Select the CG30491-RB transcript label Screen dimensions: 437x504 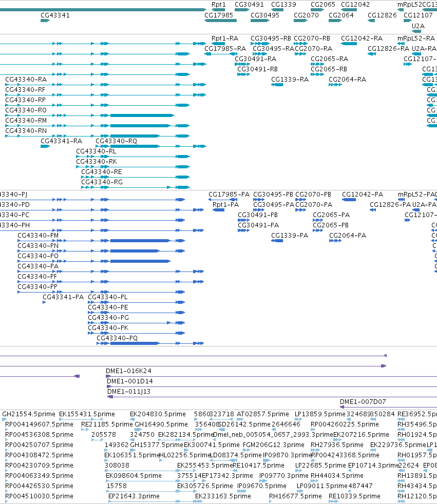(257, 69)
